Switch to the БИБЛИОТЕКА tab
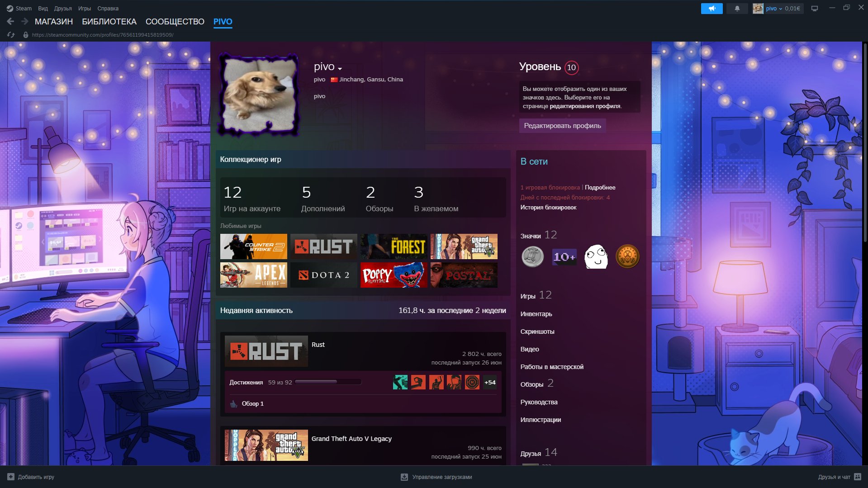Viewport: 868px width, 488px height. click(109, 22)
